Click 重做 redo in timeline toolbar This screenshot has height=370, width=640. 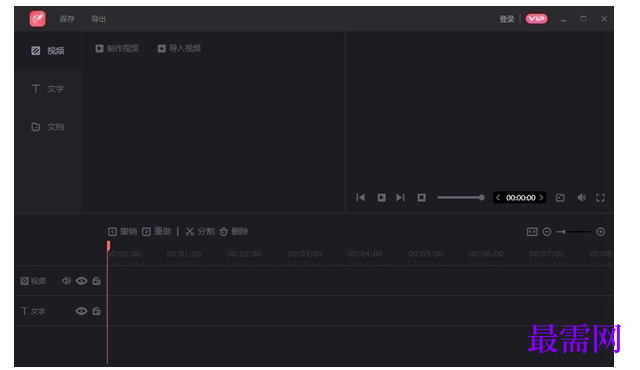coord(157,232)
